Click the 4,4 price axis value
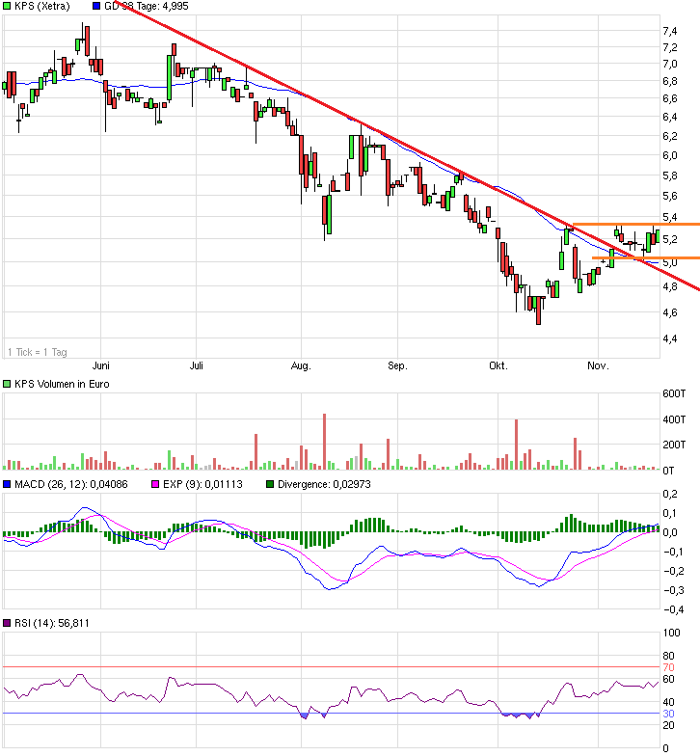700x756 pixels. point(669,338)
